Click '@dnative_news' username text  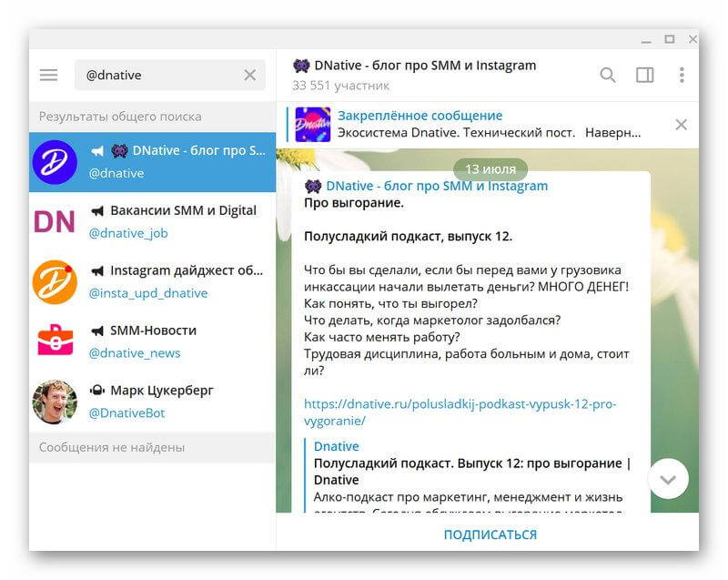(135, 353)
